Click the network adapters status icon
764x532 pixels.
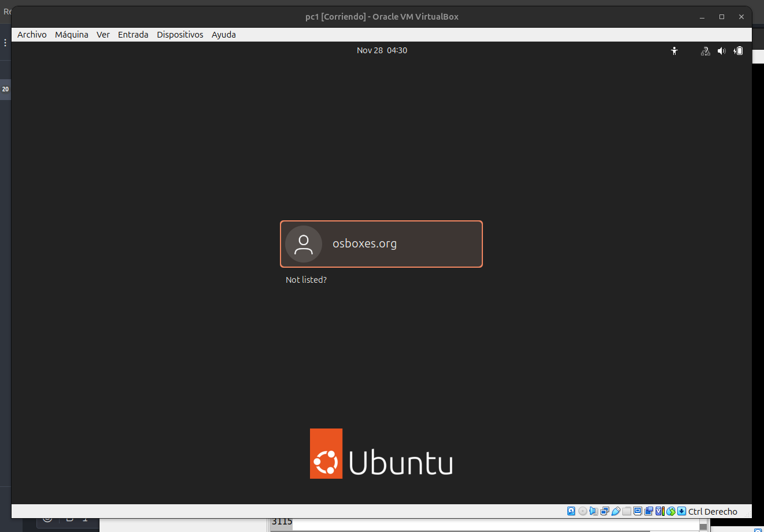point(604,511)
